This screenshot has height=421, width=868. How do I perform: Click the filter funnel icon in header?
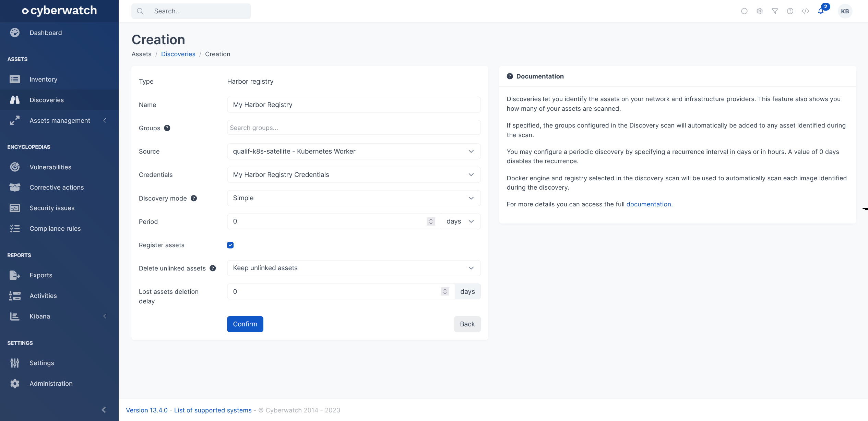tap(775, 11)
